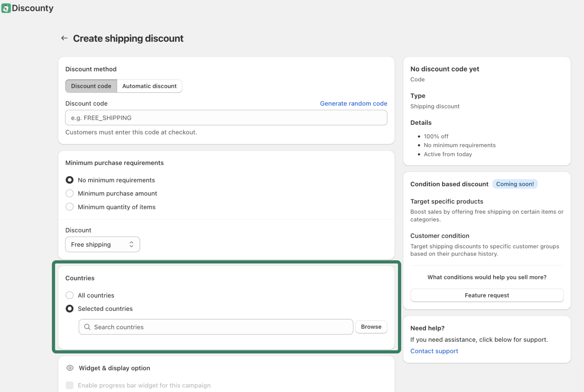Click the Discounty logo icon
Screen dimensions: 584x392
coord(6,8)
